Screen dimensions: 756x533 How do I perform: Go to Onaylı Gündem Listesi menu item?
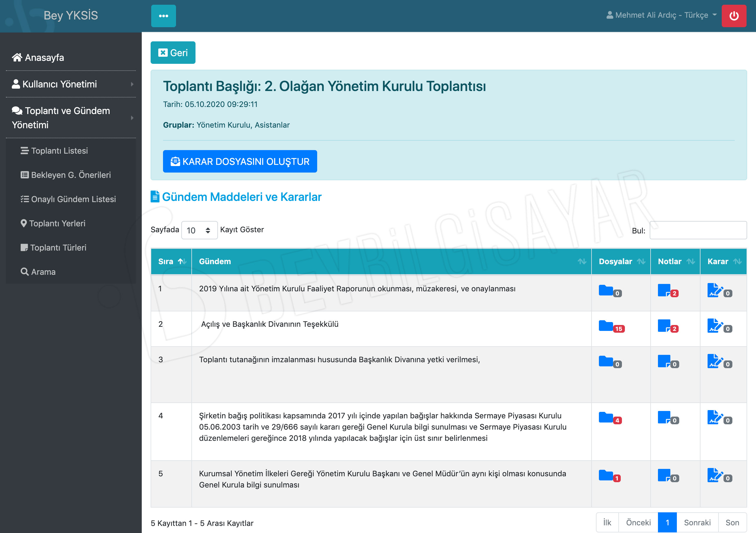pyautogui.click(x=73, y=199)
